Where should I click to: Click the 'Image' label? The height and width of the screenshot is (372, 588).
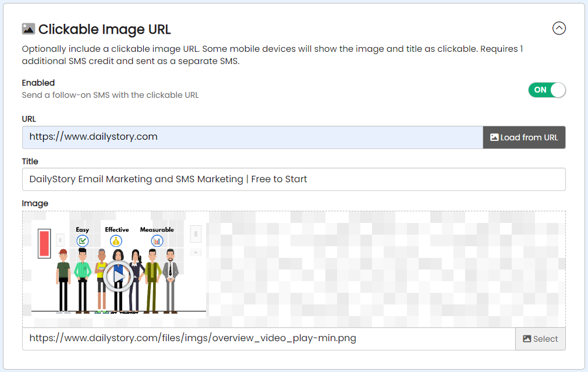(35, 203)
